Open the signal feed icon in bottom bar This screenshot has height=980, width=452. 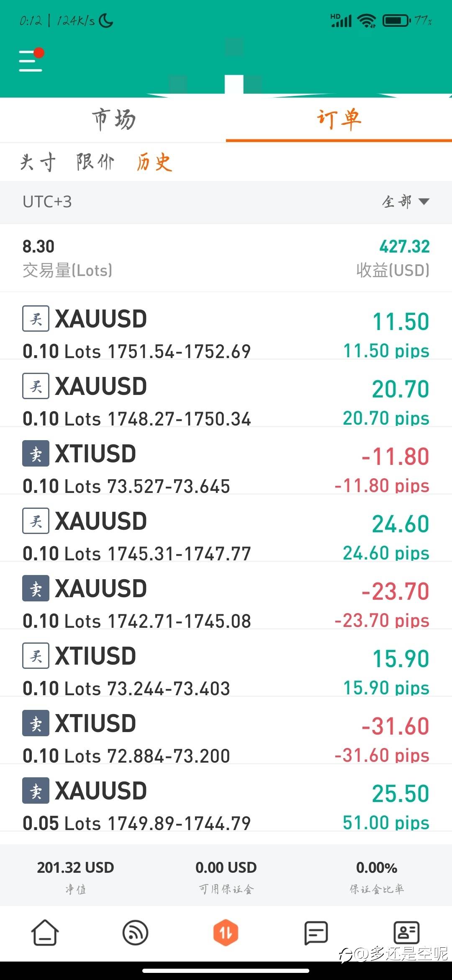[135, 933]
